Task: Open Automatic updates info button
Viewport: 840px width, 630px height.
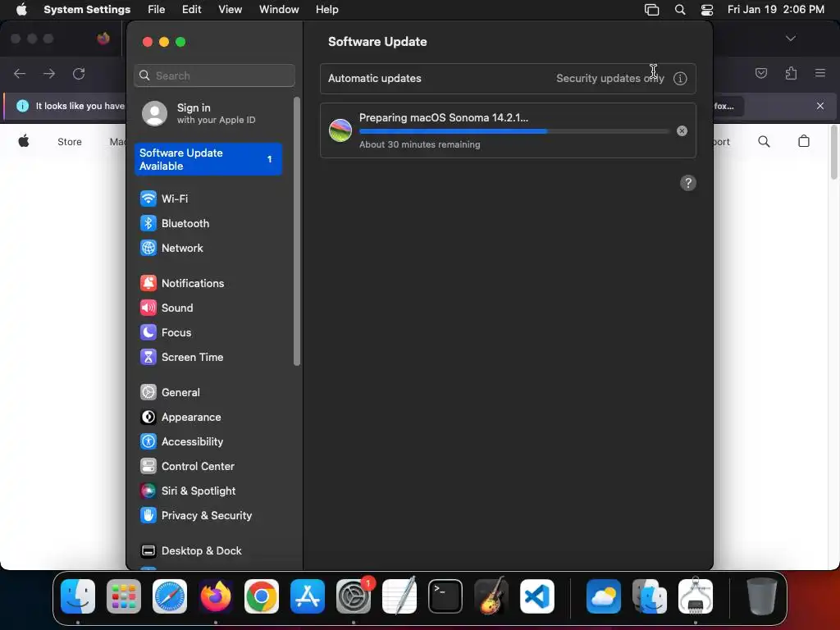Action: pyautogui.click(x=680, y=79)
